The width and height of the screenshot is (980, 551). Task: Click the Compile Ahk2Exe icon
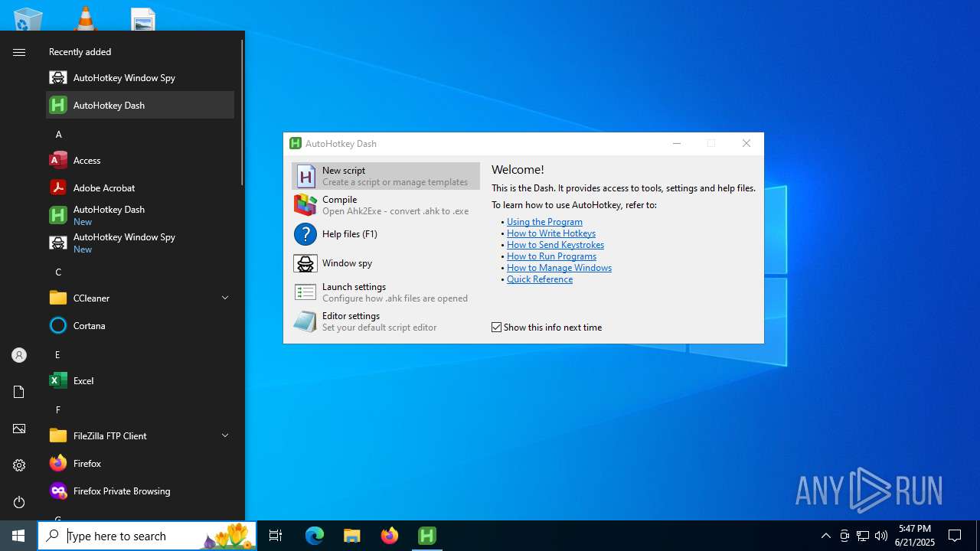click(305, 205)
